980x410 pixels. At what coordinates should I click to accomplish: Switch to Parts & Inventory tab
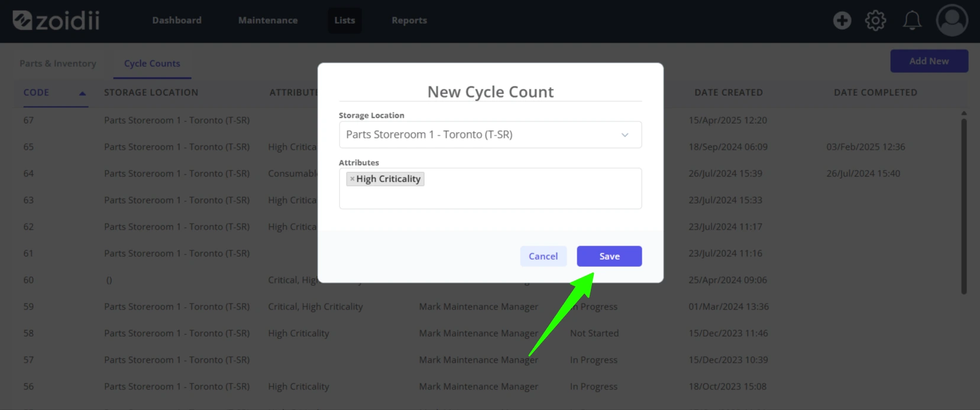pos(58,63)
